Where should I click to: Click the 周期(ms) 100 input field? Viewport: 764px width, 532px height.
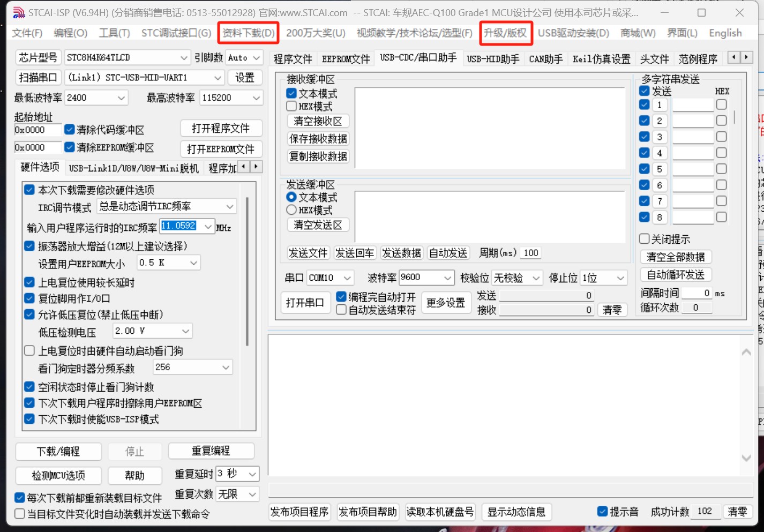[x=531, y=253]
